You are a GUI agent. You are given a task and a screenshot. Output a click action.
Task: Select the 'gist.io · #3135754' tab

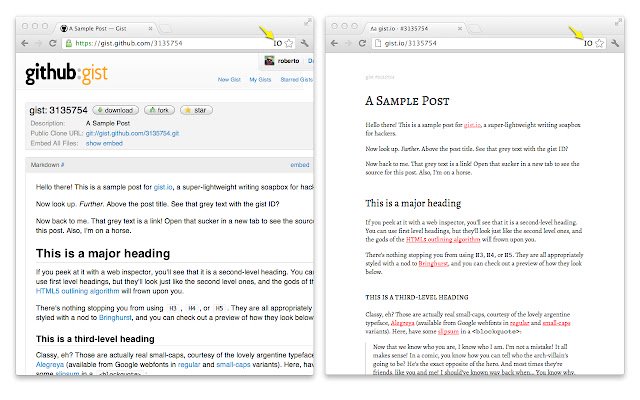(x=416, y=29)
